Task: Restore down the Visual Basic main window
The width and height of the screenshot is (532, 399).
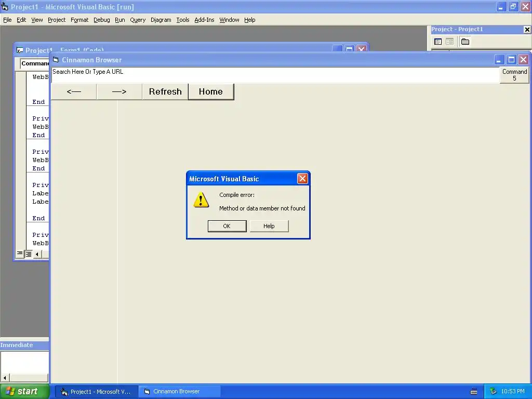Action: click(x=513, y=6)
